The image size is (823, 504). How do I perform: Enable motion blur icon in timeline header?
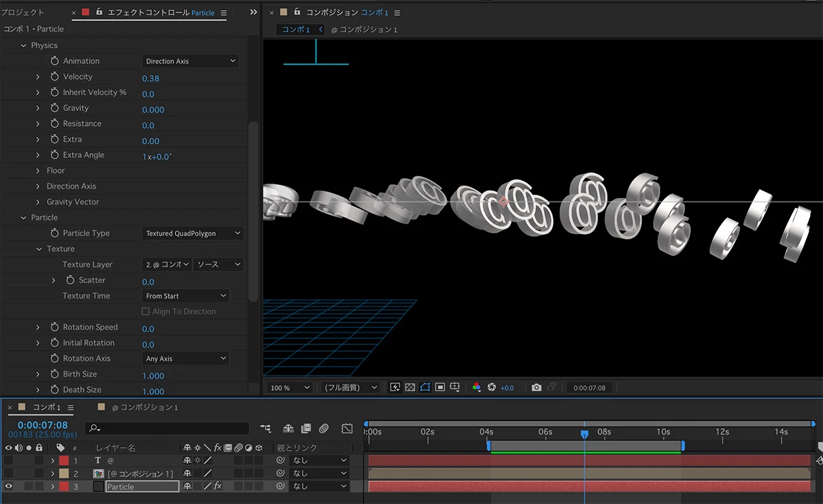coord(324,429)
